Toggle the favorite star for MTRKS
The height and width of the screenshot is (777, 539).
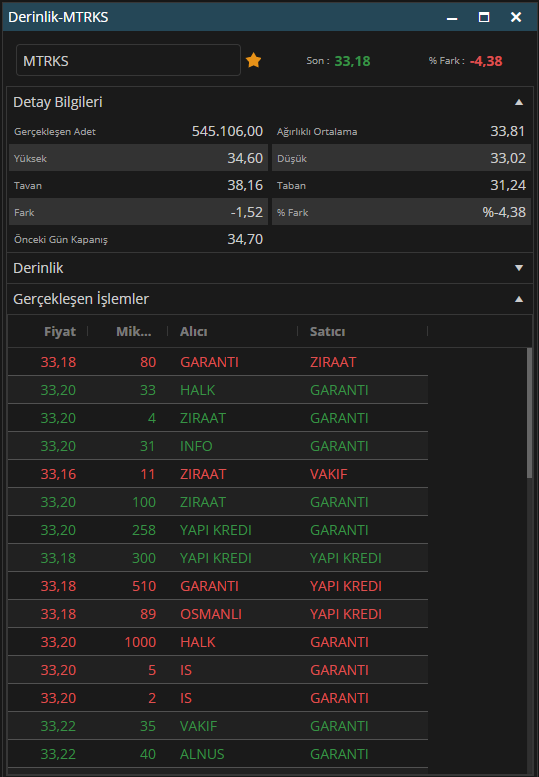pyautogui.click(x=253, y=60)
